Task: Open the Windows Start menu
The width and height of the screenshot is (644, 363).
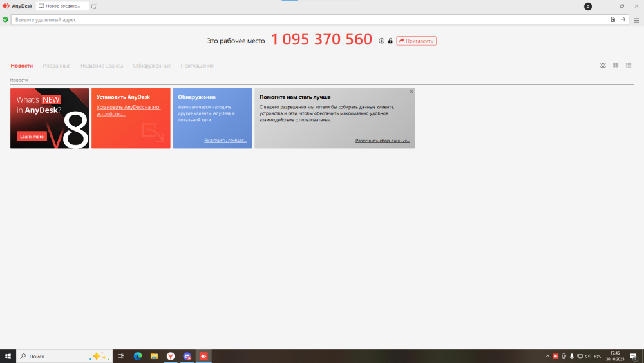Action: (x=8, y=357)
